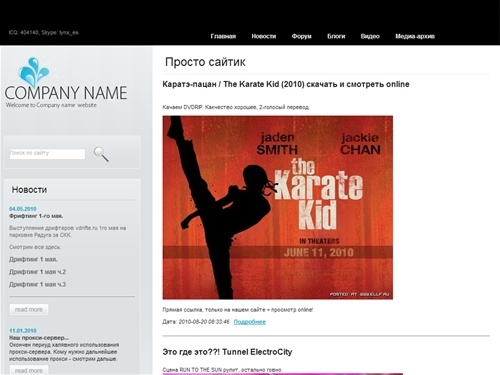The image size is (500, 375).
Task: Open the Блоги menu item
Action: pyautogui.click(x=336, y=36)
